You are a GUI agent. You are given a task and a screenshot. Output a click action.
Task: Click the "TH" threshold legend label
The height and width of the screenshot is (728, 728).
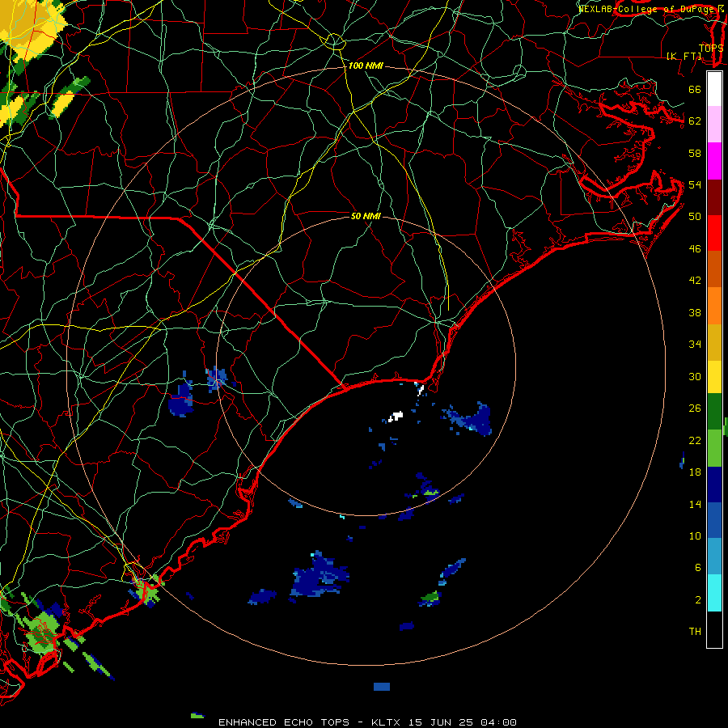coord(695,632)
